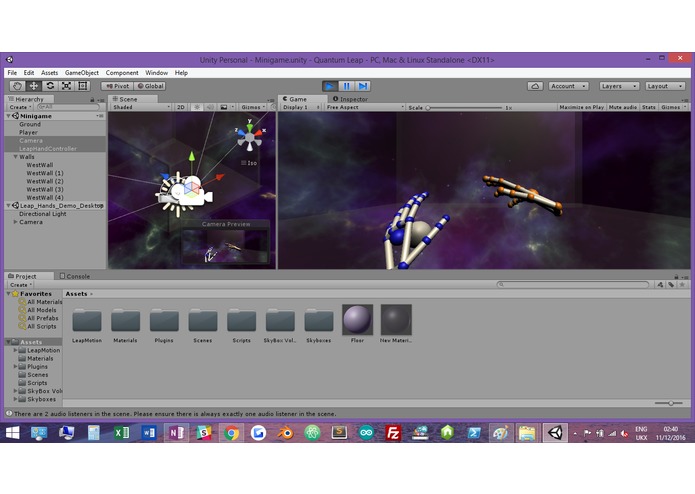Screen dimensions: 695x494
Task: Select the Rotate tool
Action: [50, 86]
